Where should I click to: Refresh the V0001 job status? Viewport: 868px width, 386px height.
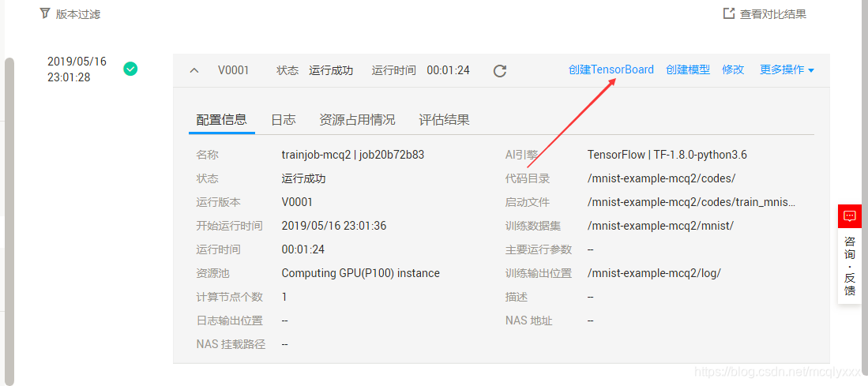500,71
